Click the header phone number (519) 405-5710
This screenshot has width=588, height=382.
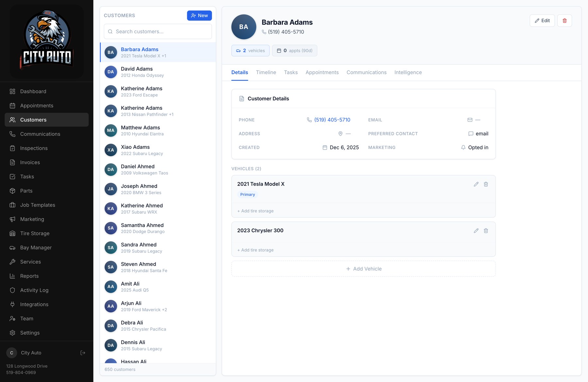coord(286,32)
